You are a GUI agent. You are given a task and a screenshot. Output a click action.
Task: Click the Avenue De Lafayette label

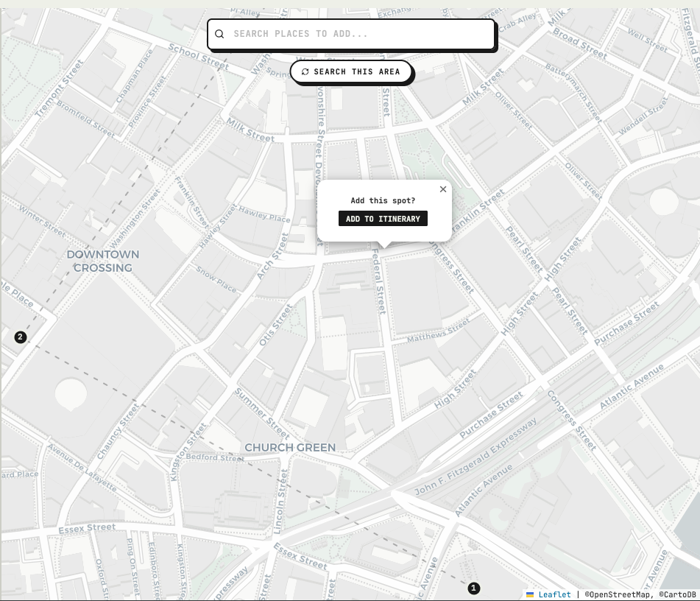[82, 468]
